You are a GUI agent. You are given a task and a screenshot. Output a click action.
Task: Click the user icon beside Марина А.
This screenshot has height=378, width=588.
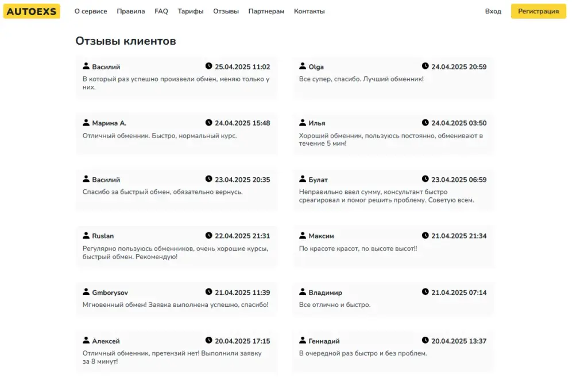(x=86, y=123)
